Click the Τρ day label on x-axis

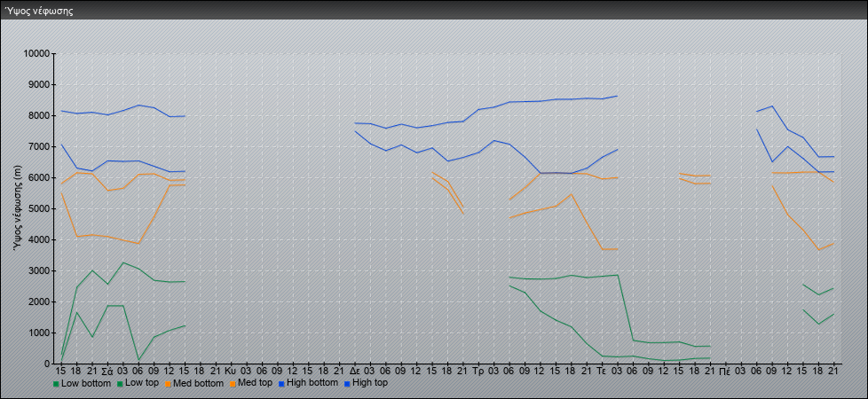tap(479, 371)
